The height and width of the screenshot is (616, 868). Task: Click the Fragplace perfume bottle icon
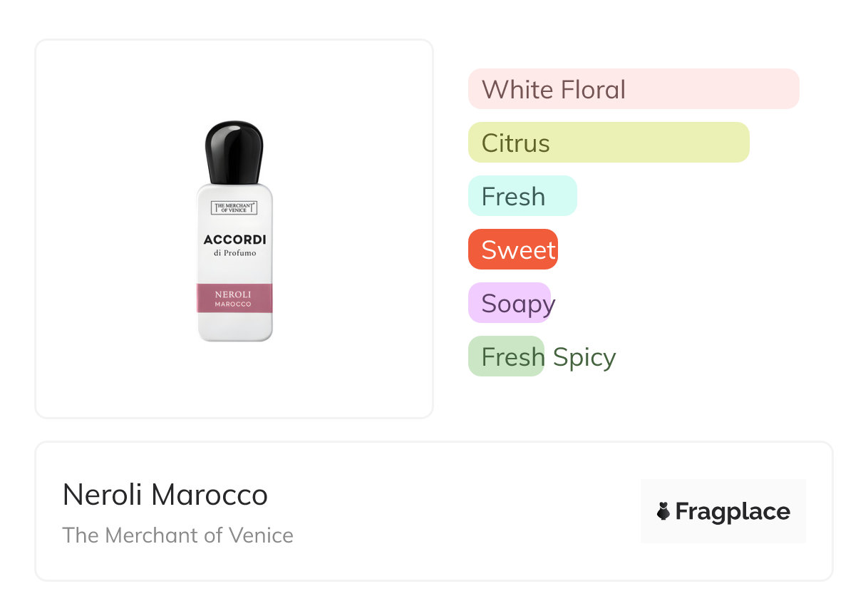click(x=663, y=511)
